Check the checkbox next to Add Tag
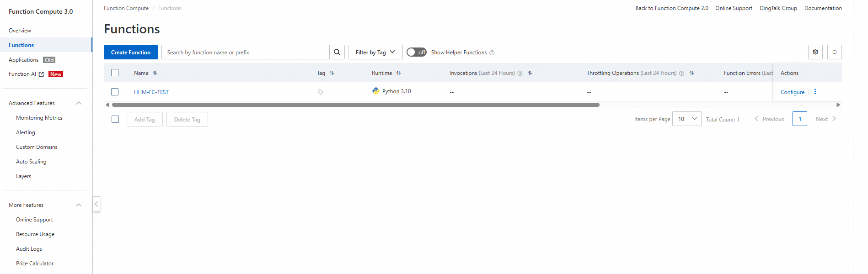Viewport: 868px width, 274px height. coord(115,119)
